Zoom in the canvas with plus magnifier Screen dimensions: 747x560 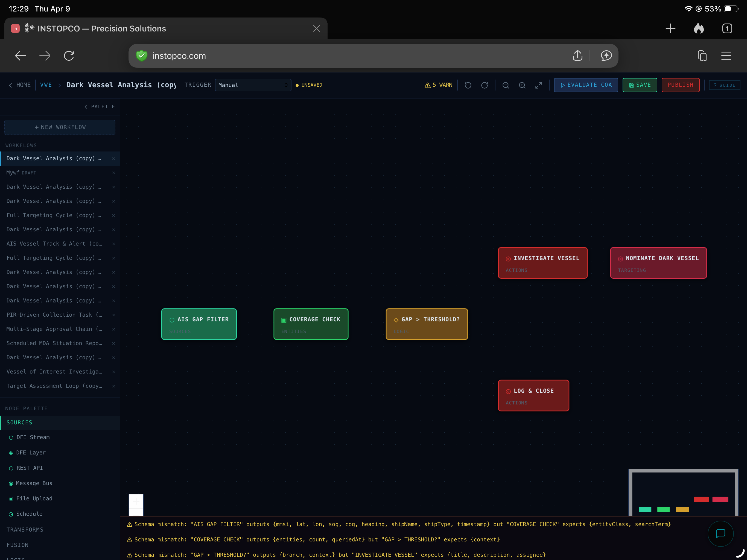click(522, 85)
